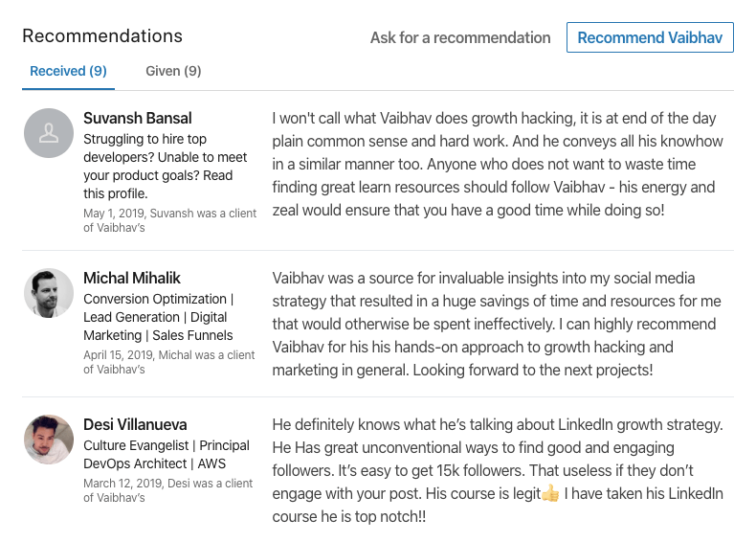The height and width of the screenshot is (542, 756).
Task: Click Michal's Conversion Optimization headline
Action: (158, 317)
